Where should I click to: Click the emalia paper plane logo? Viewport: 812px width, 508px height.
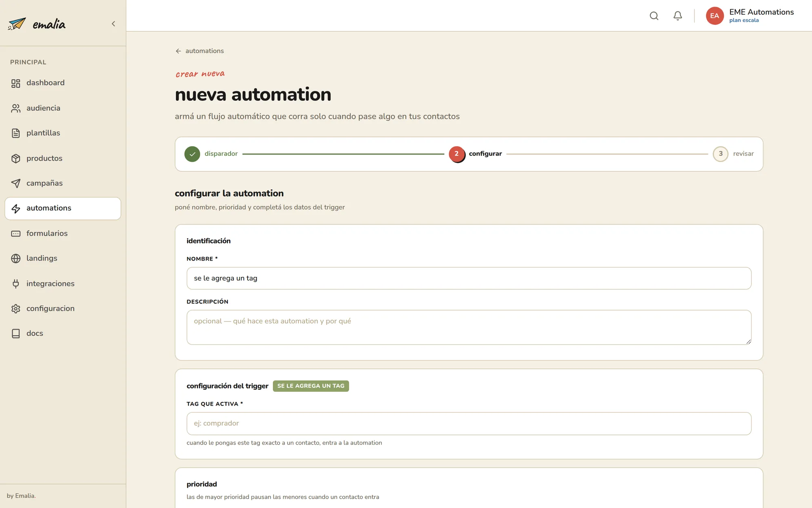[17, 24]
